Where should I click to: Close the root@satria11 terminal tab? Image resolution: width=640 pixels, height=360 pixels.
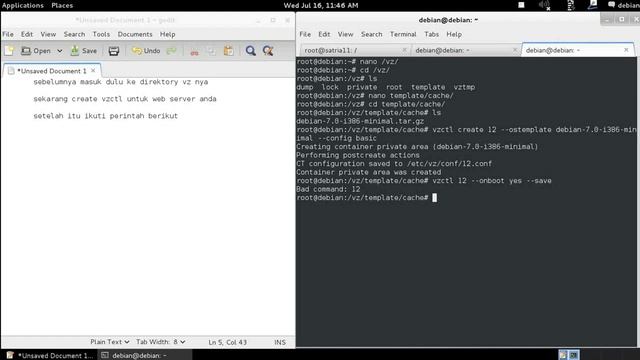[x=404, y=50]
